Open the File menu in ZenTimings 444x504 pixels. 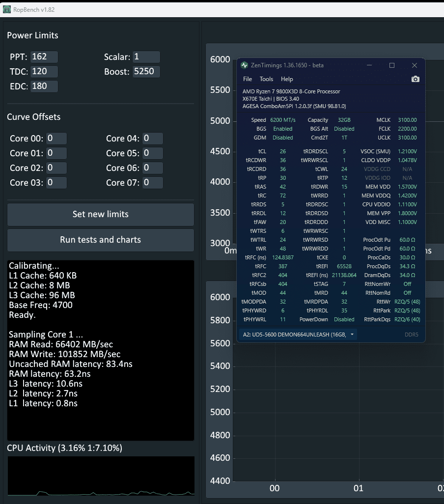coord(248,79)
